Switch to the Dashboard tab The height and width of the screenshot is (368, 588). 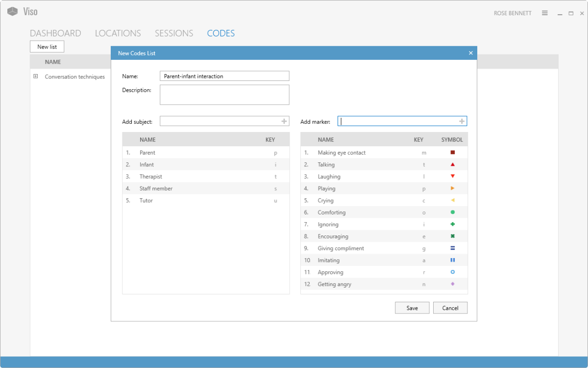click(x=55, y=33)
